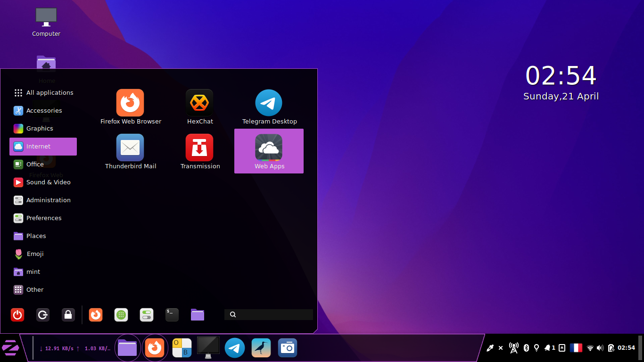The height and width of the screenshot is (362, 644).
Task: Open the yellow and blue tile app on the taskbar
Action: coord(182,348)
